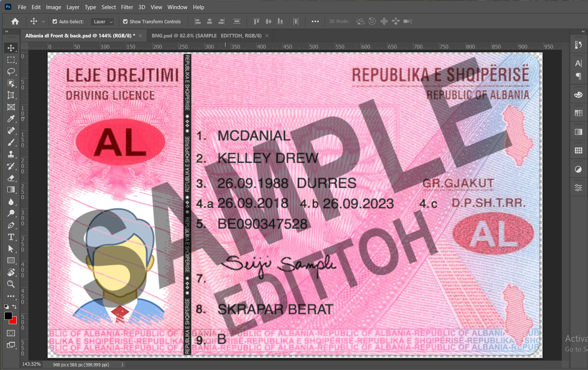Screen dimensions: 588x370
Task: Select the Rectangular Marquee tool
Action: [11, 60]
